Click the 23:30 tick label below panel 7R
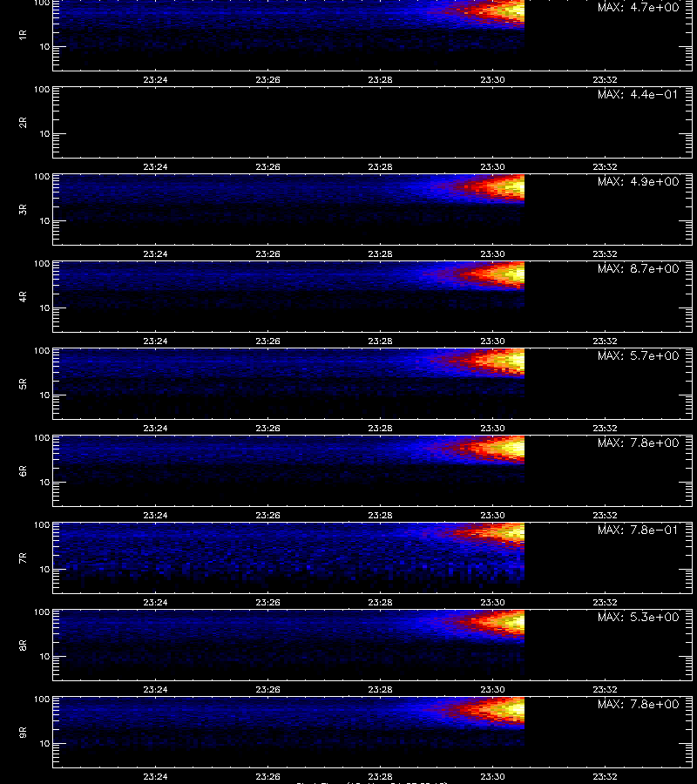Viewport: 697px width, 784px height. tap(492, 603)
